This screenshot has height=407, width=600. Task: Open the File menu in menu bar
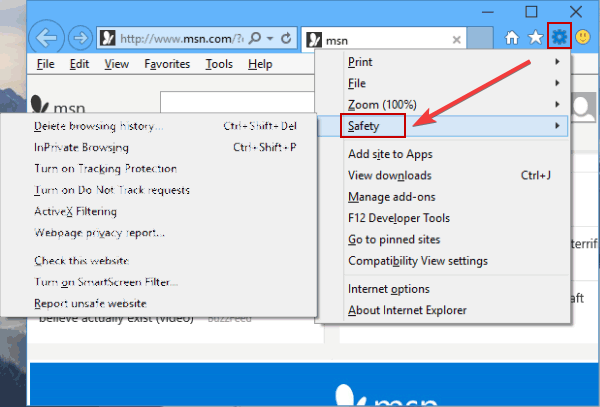(x=46, y=64)
